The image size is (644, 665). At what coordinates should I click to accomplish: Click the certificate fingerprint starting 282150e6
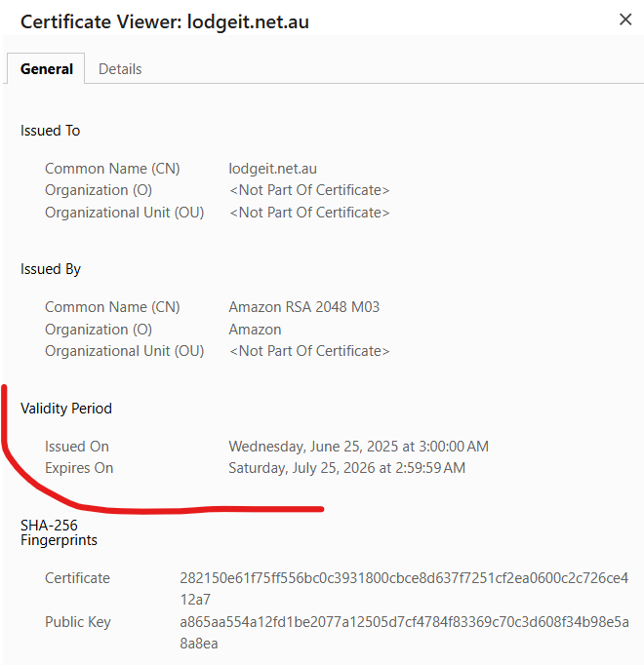pyautogui.click(x=404, y=589)
